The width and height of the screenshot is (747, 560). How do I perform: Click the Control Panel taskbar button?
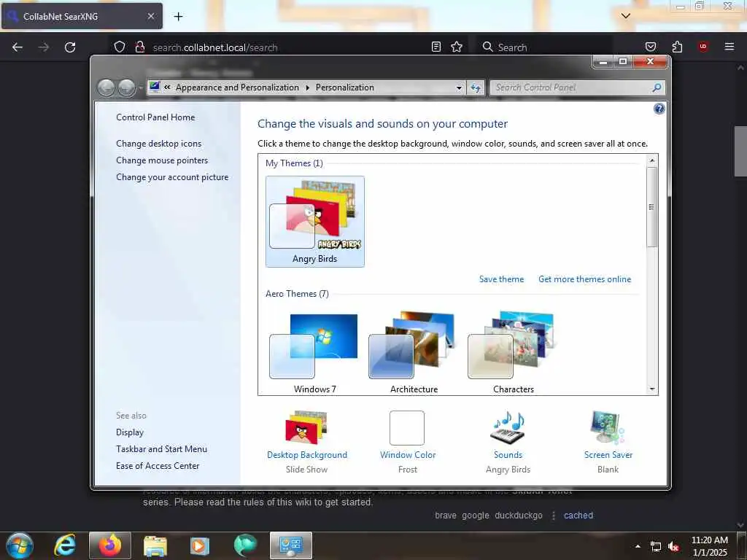(291, 545)
